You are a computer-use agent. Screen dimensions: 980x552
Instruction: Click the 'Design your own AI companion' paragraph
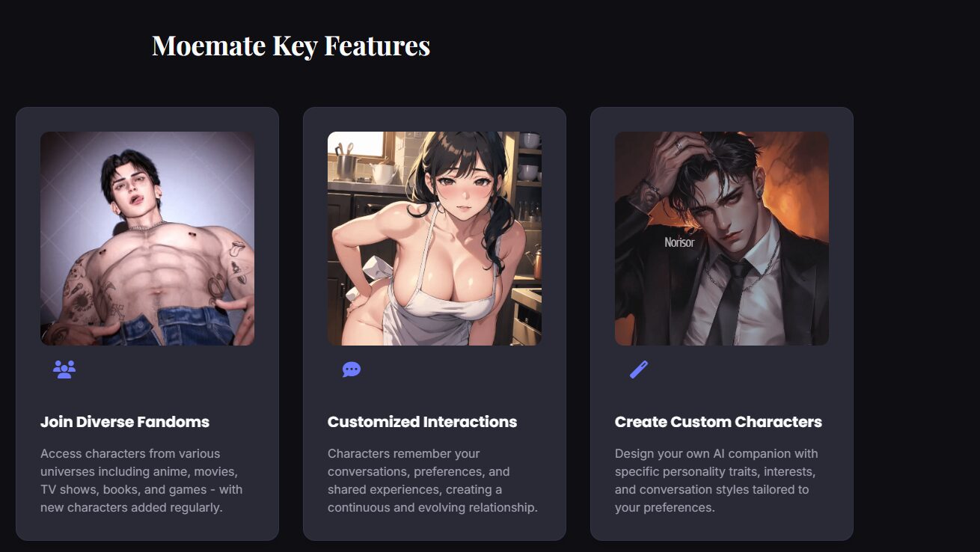pyautogui.click(x=717, y=480)
